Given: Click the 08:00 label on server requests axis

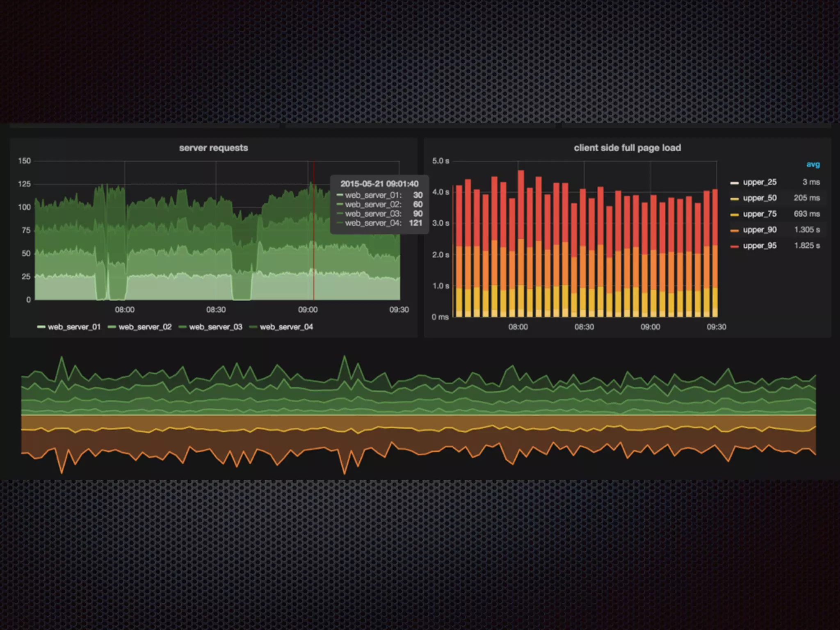Looking at the screenshot, I should 124,310.
